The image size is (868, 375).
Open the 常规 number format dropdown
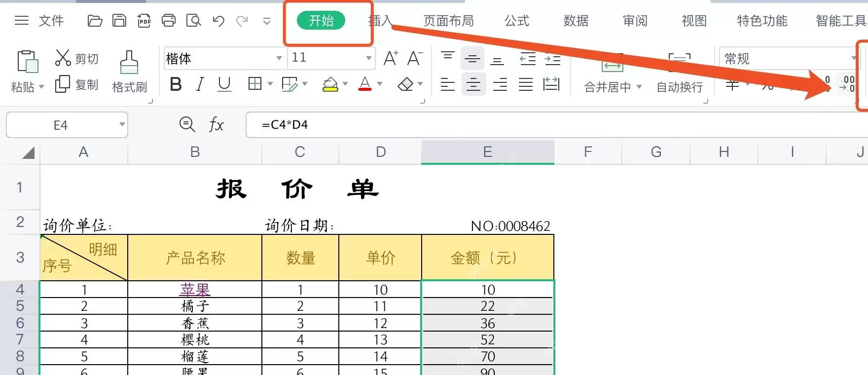[854, 58]
